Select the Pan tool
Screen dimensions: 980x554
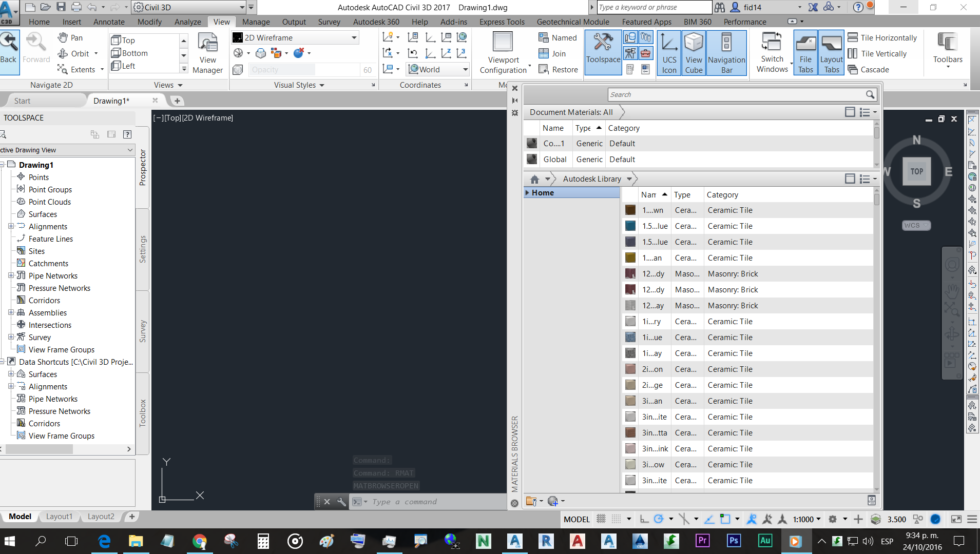tap(70, 37)
